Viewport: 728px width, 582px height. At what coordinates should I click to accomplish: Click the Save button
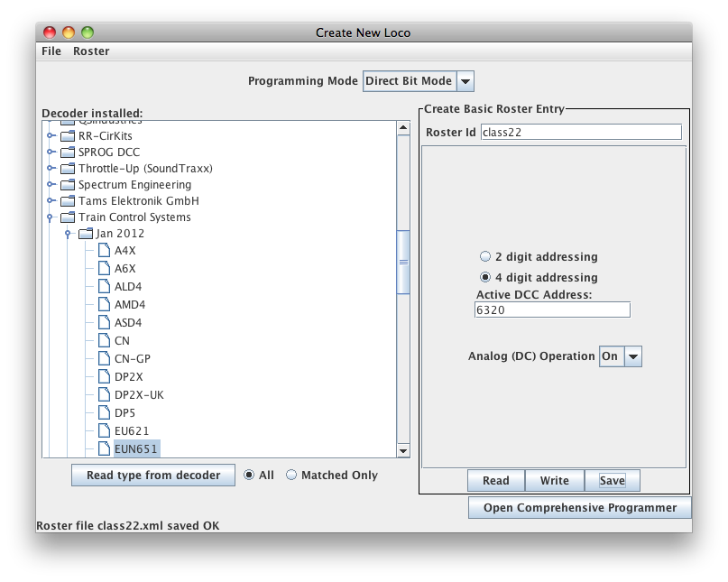[x=613, y=481]
